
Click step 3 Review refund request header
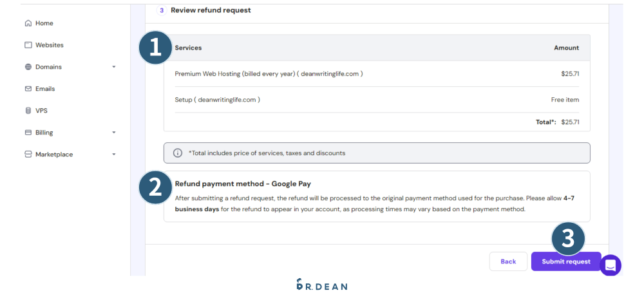click(x=211, y=10)
